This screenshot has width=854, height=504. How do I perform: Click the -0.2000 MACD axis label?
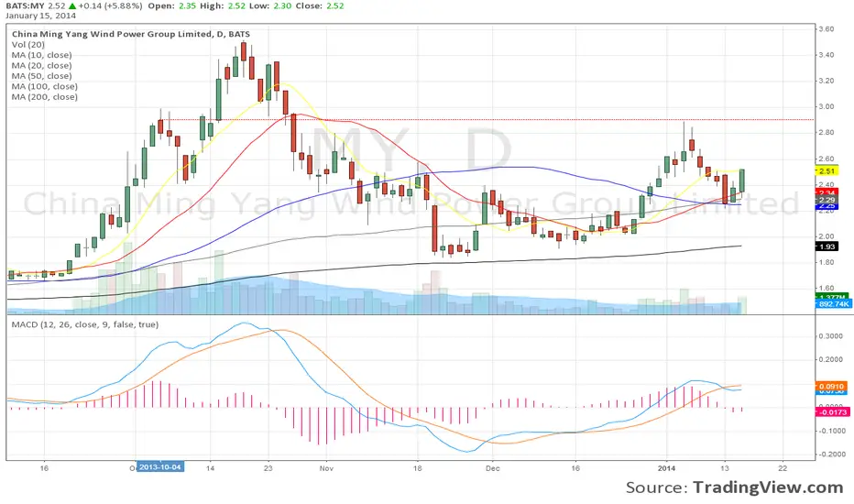[830, 455]
